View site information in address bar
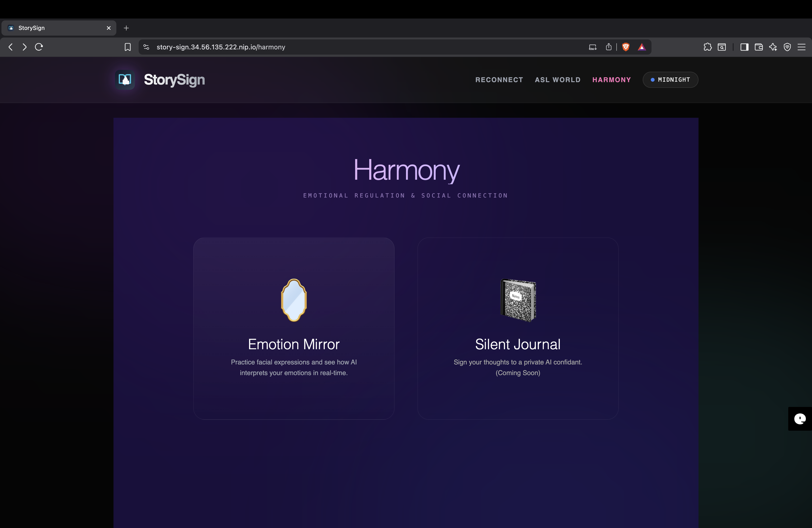The width and height of the screenshot is (812, 528). 146,47
